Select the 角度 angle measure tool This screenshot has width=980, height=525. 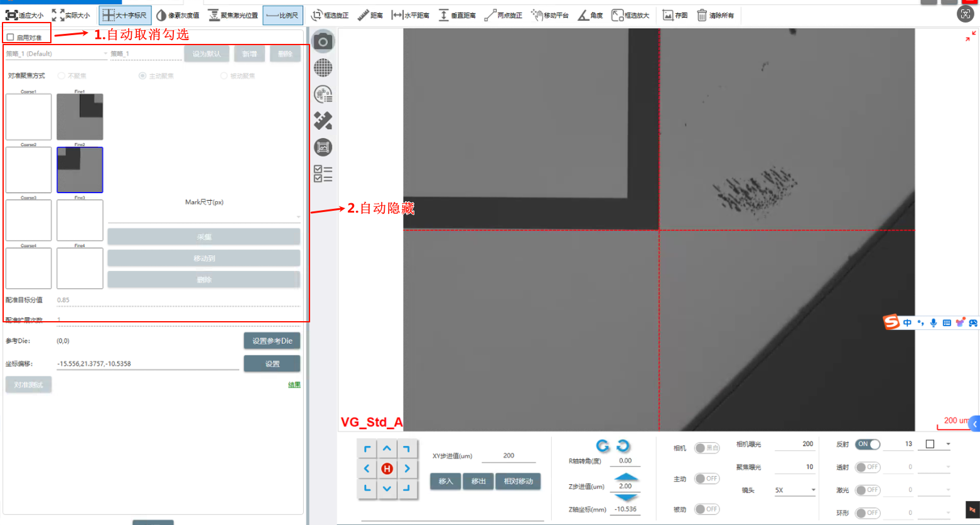[x=590, y=15]
